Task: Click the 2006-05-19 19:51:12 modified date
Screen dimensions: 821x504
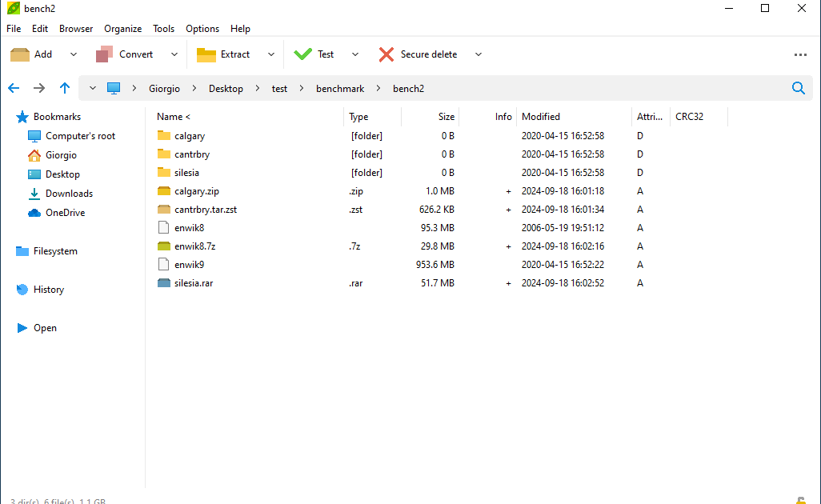Action: tap(563, 228)
